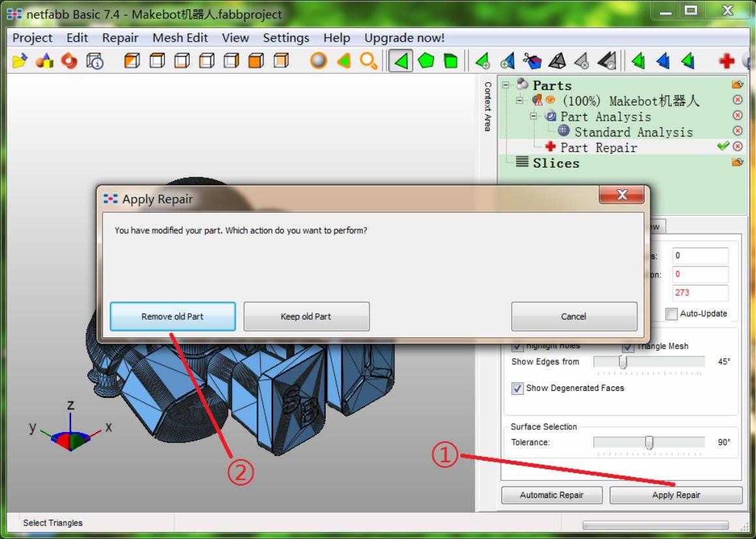Click Upgrade now! menu item
756x539 pixels.
pyautogui.click(x=404, y=38)
